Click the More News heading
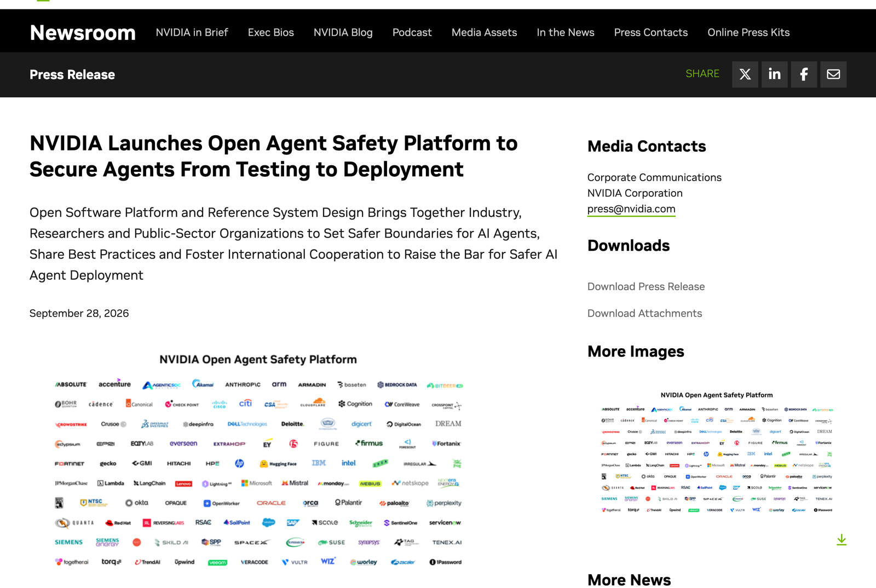The width and height of the screenshot is (876, 588). click(x=629, y=580)
